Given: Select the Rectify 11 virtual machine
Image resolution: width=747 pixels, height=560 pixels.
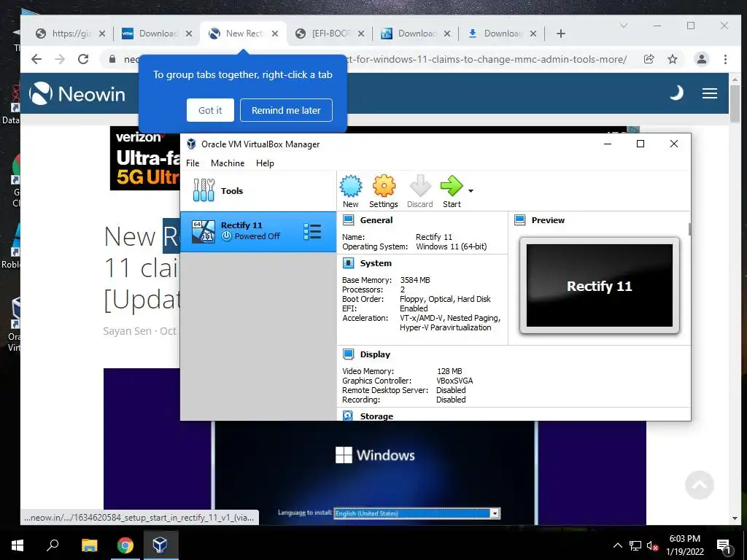Looking at the screenshot, I should [258, 231].
